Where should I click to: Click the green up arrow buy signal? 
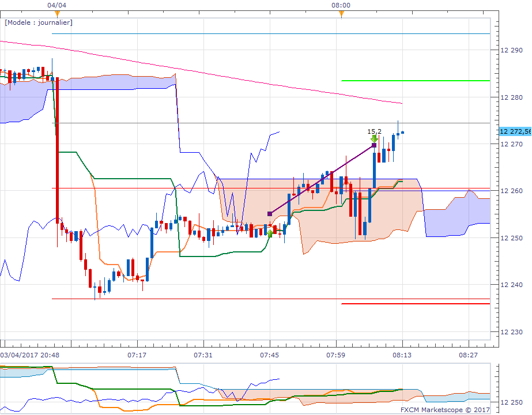click(x=270, y=233)
